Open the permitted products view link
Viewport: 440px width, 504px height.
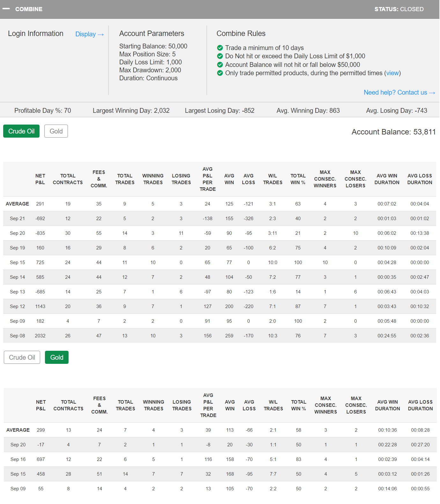click(392, 73)
